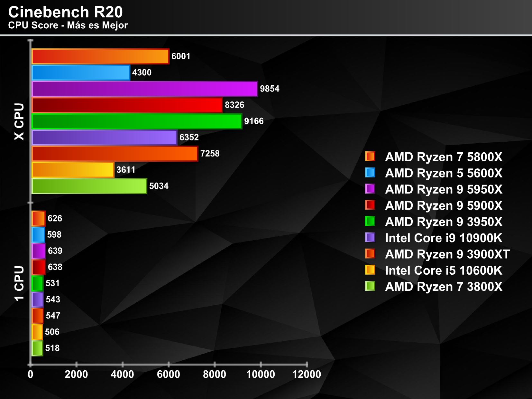Click the "X CPU" group axis label

19,121
